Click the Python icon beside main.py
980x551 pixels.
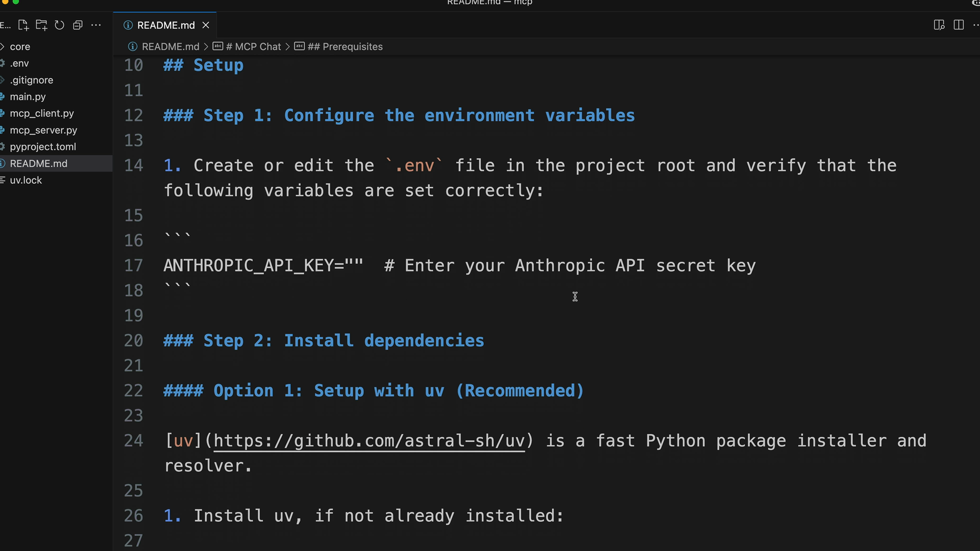click(3, 96)
